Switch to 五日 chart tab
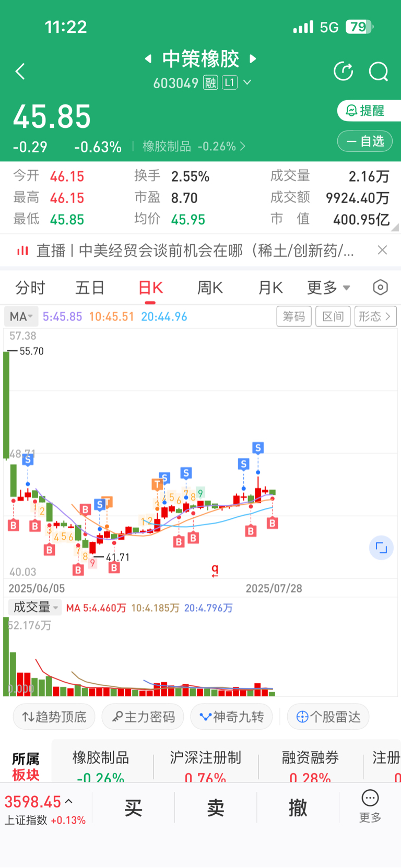 [90, 288]
